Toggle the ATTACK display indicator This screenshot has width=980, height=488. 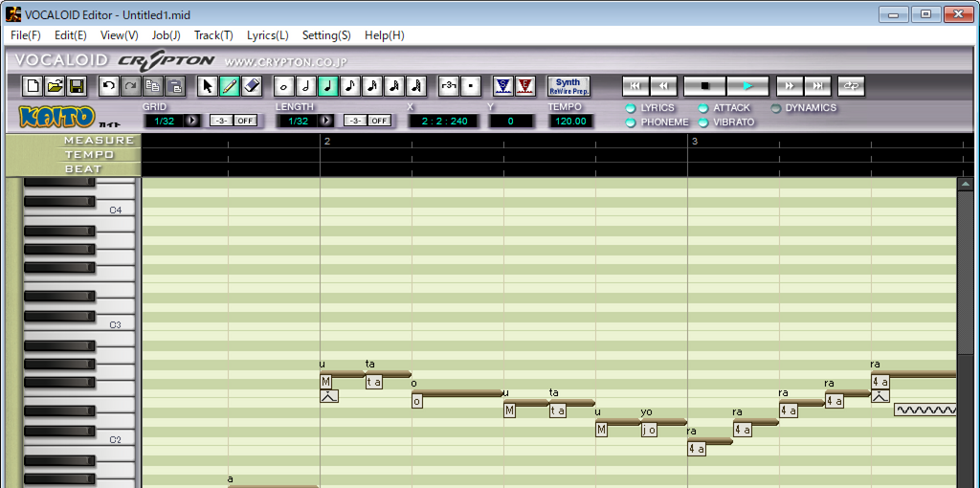pyautogui.click(x=703, y=108)
